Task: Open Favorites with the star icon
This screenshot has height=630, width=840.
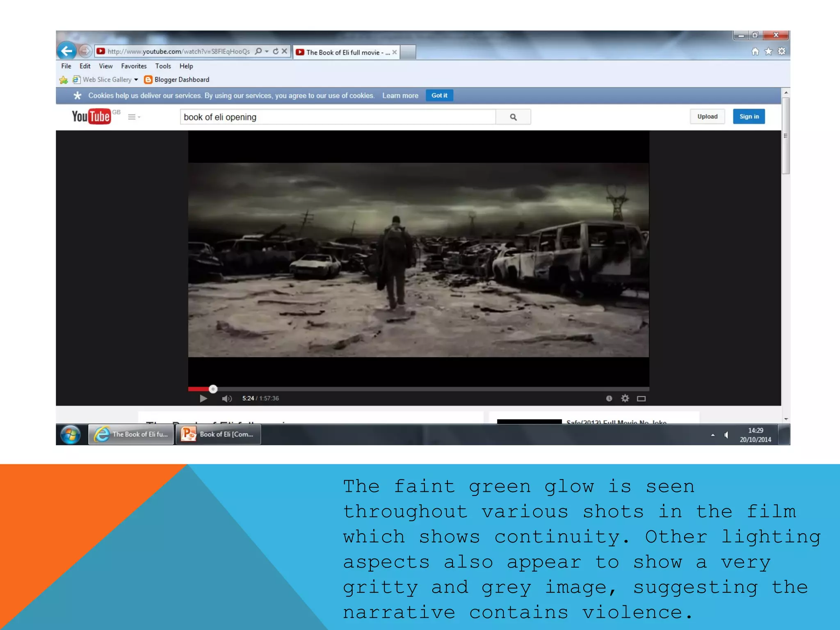Action: (x=768, y=52)
